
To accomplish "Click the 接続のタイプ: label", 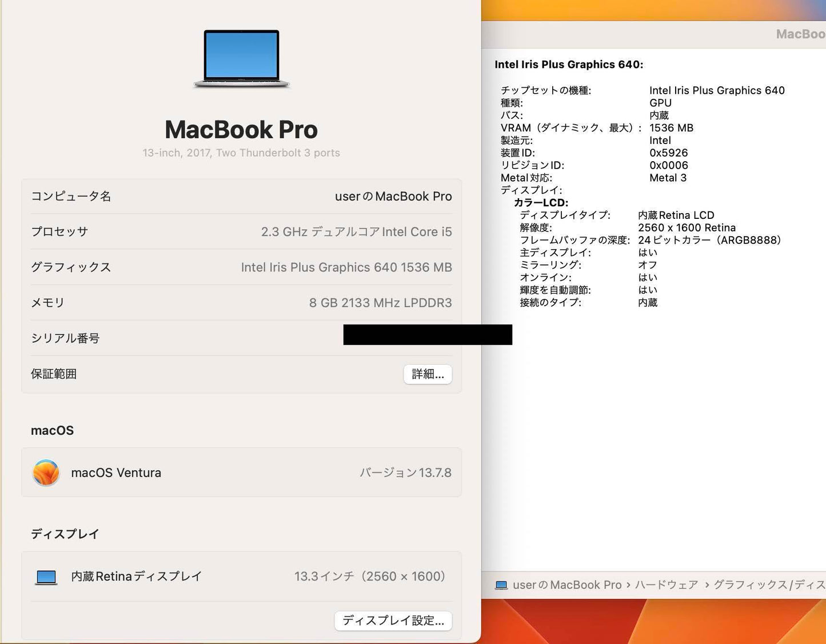I will tap(550, 303).
